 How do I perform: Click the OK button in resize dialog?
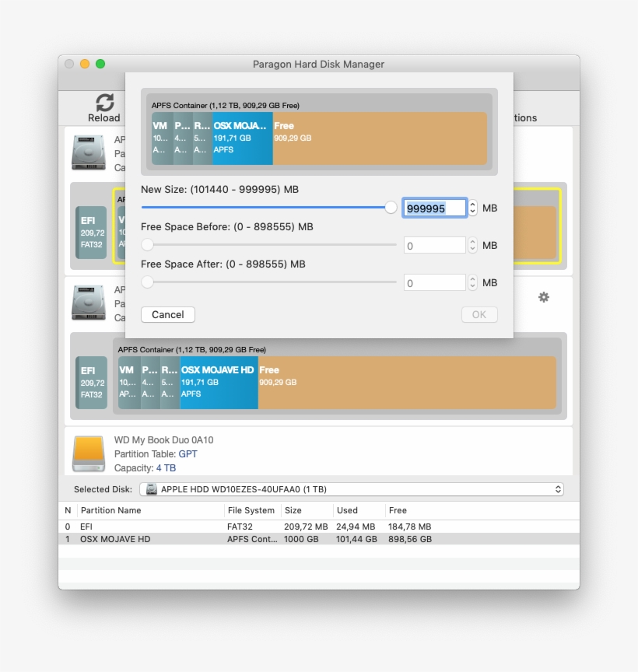[479, 314]
